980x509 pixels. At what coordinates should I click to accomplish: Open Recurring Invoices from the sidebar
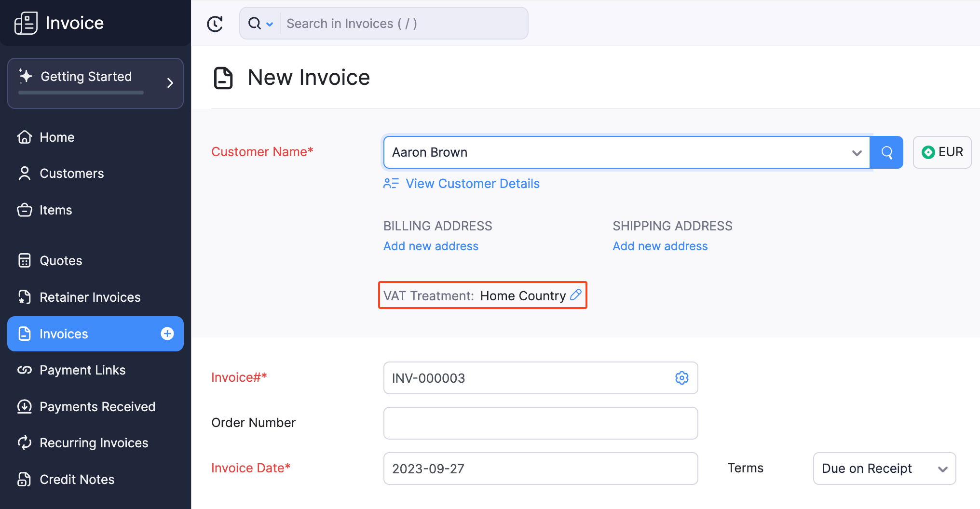click(x=94, y=442)
